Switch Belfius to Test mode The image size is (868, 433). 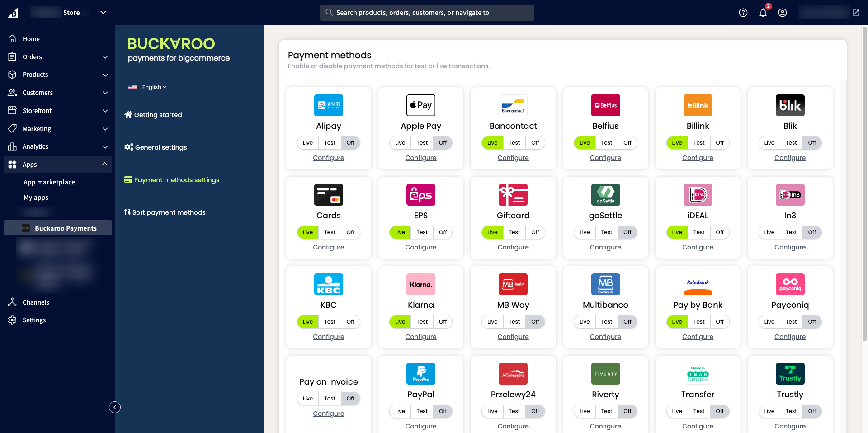click(x=606, y=143)
